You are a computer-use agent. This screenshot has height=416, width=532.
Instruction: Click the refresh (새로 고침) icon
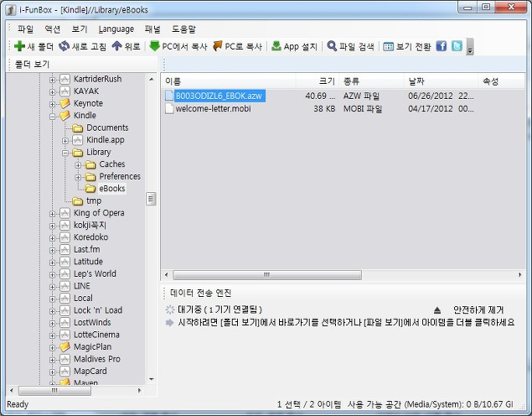[64, 46]
